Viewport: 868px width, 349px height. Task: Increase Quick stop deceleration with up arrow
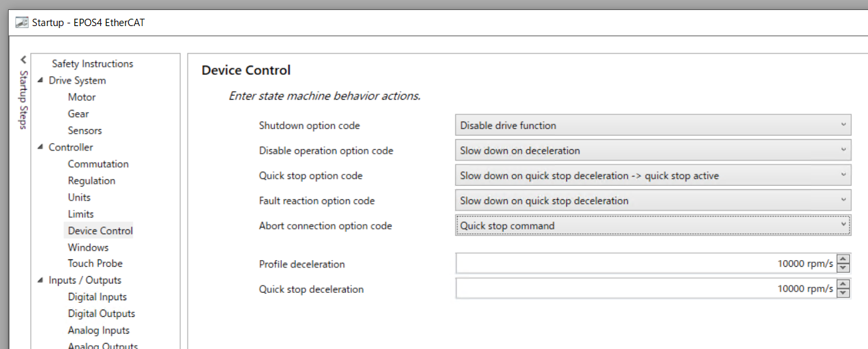tap(843, 284)
